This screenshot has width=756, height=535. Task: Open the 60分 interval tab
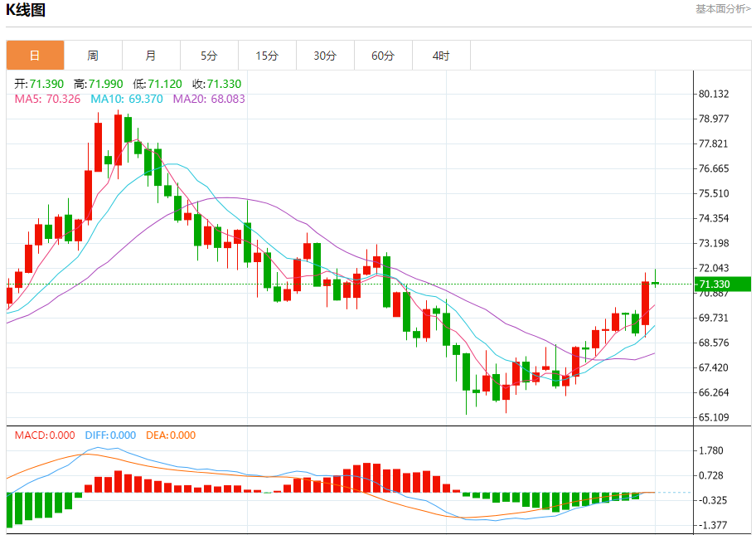[383, 56]
